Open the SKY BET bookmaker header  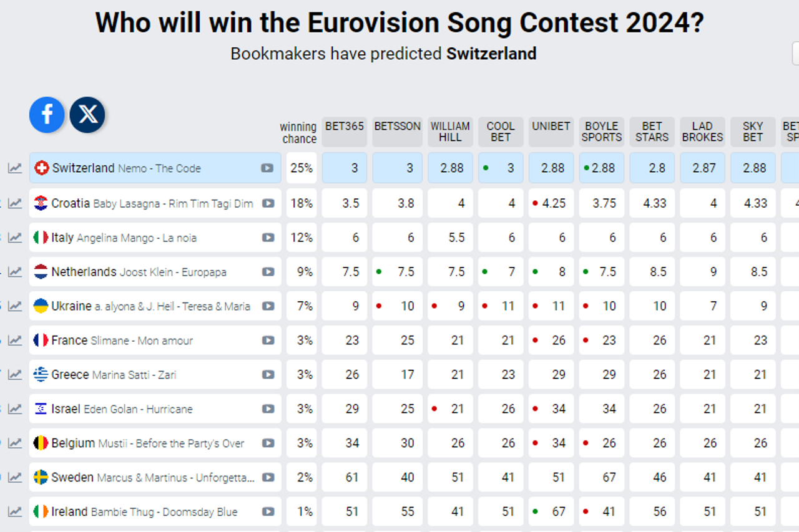point(753,132)
